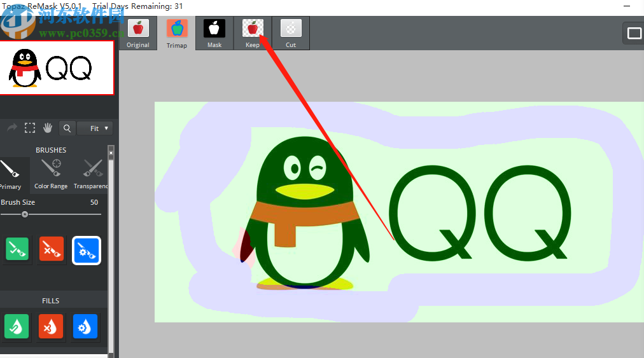Minimize the Topaz ReMask window
The width and height of the screenshot is (644, 358).
pyautogui.click(x=627, y=6)
